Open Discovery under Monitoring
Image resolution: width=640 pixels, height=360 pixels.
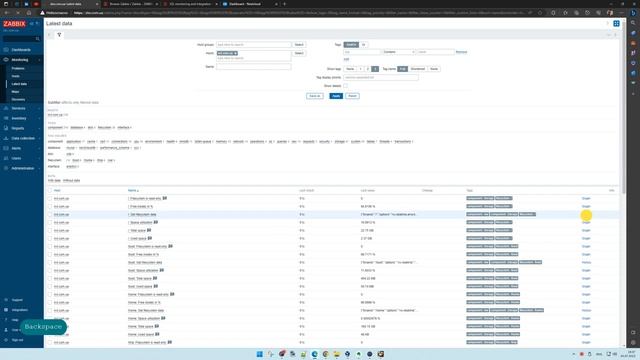click(x=18, y=100)
